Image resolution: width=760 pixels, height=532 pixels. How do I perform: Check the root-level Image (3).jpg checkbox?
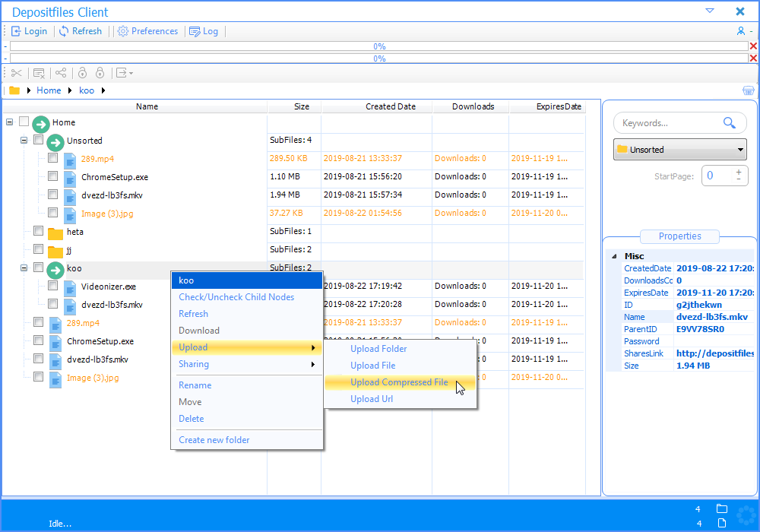38,377
